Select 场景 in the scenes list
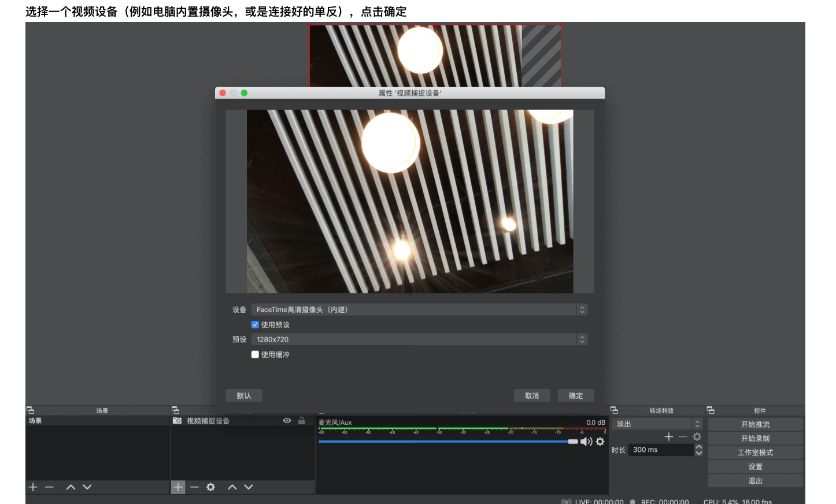 98,421
